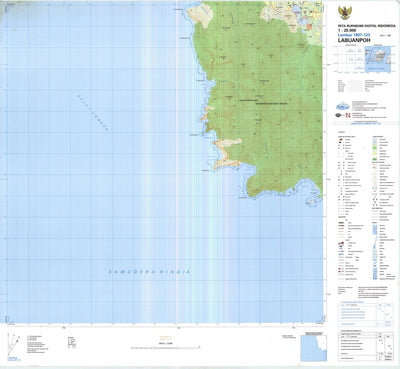The width and height of the screenshot is (400, 369).
Task: Click the diagonal strait label in the sea
Action: [93, 113]
